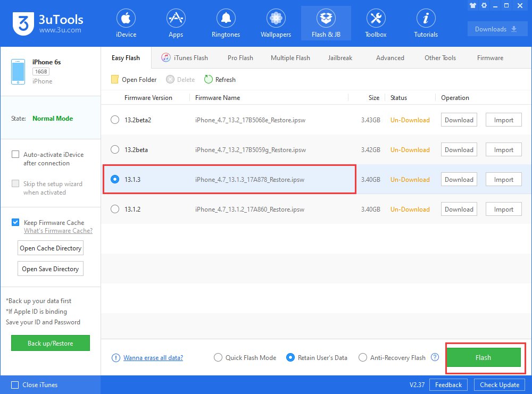Click the iPhone 6s device icon
The image size is (532, 394).
(x=18, y=72)
